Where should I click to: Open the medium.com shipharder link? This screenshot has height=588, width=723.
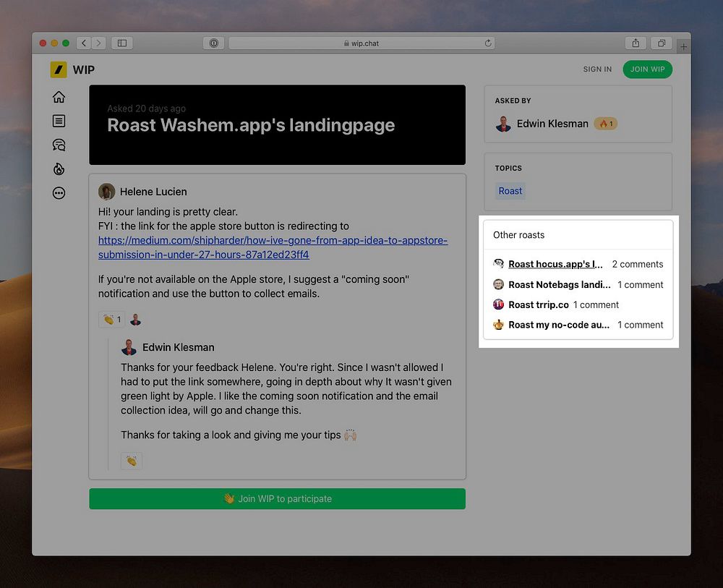click(273, 247)
